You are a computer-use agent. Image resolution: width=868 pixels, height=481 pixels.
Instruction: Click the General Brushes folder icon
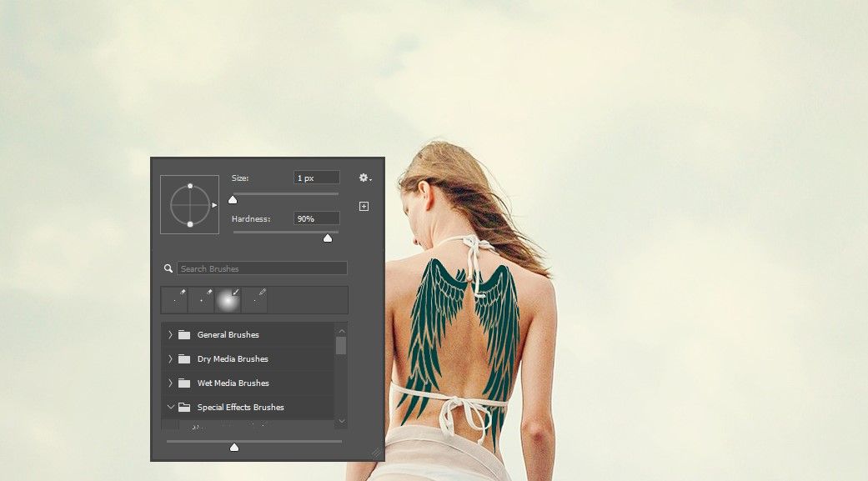coord(183,334)
